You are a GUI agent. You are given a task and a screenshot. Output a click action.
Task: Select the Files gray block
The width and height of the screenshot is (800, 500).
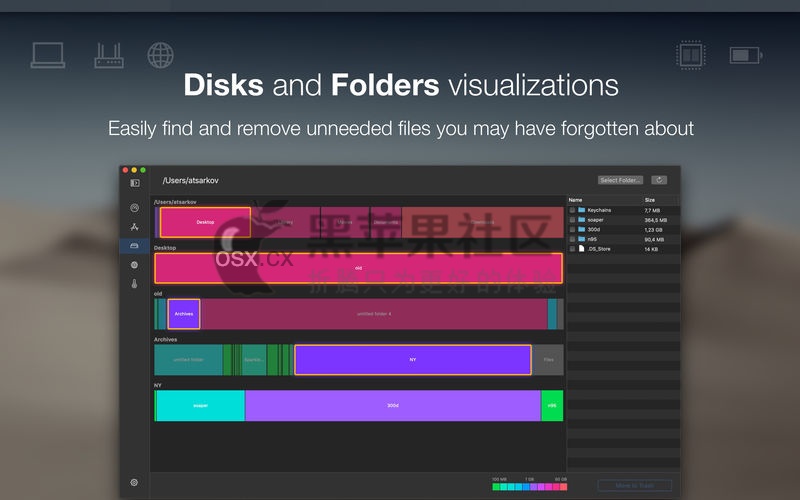(548, 360)
